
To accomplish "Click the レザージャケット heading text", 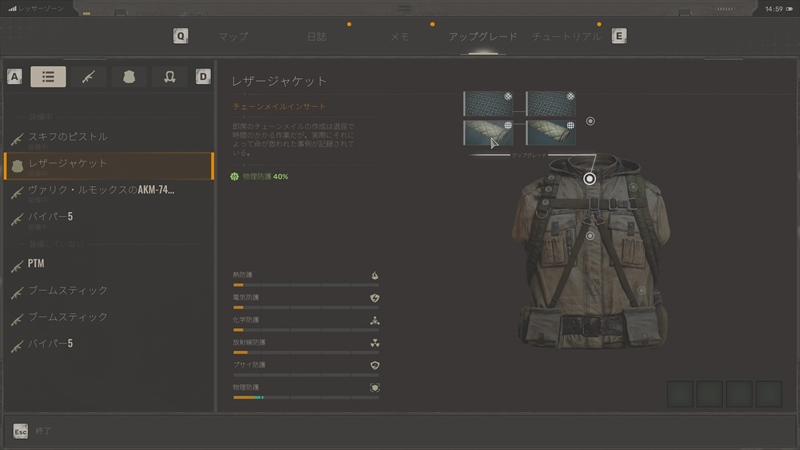I will [x=279, y=81].
